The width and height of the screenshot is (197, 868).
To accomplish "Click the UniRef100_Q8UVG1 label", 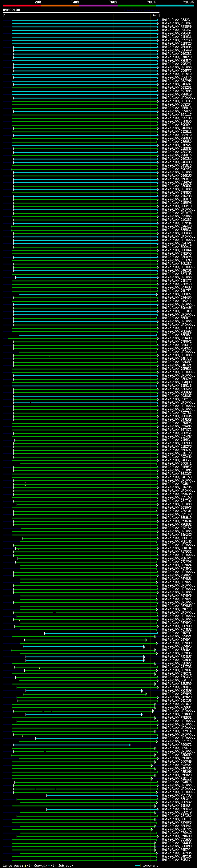I will tap(177, 433).
